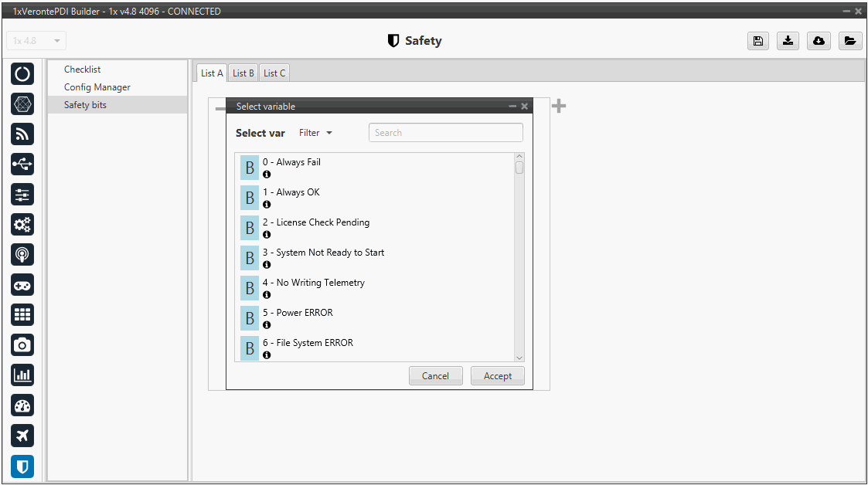Open the RSS signal sidebar icon
The width and height of the screenshot is (868, 485).
pyautogui.click(x=22, y=134)
